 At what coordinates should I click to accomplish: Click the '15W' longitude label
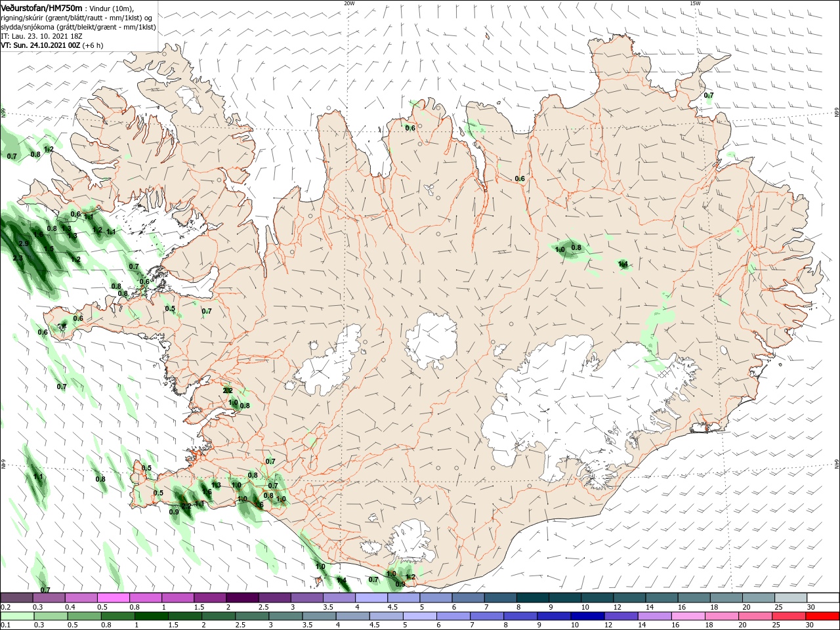[x=695, y=3]
